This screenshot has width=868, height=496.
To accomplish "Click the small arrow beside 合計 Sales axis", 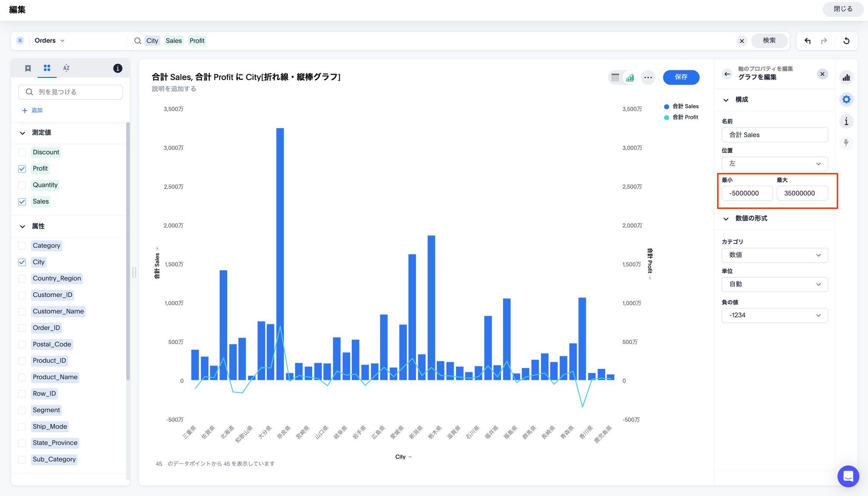I will [157, 249].
